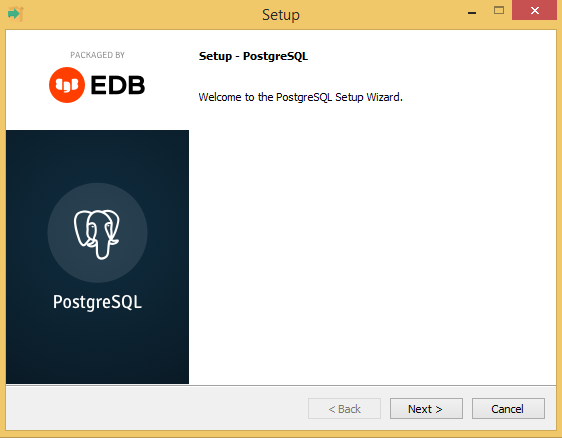Click the Welcome to PostgreSQL Setup Wizard text
The width and height of the screenshot is (562, 438).
301,97
